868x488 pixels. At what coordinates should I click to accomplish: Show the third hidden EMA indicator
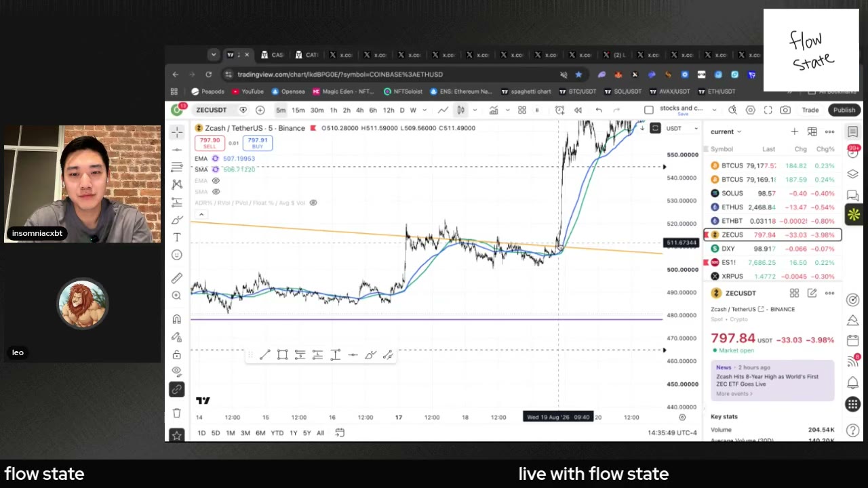point(216,180)
